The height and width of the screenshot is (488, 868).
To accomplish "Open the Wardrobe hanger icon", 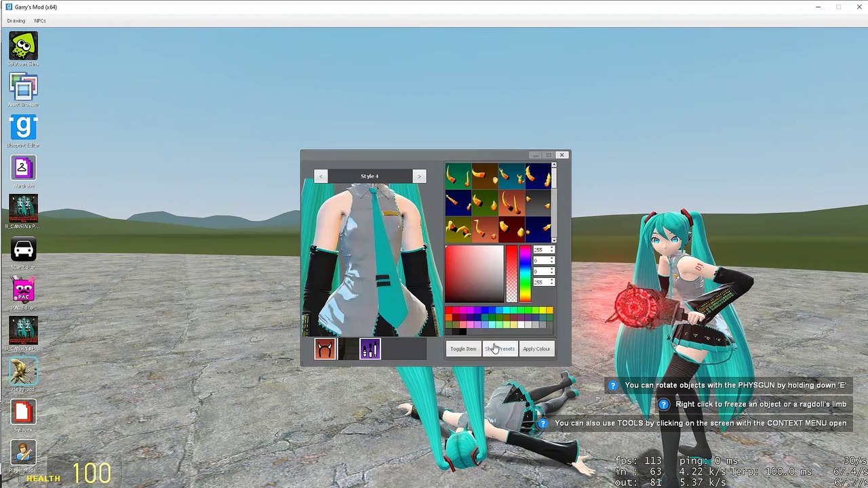I will point(23,168).
